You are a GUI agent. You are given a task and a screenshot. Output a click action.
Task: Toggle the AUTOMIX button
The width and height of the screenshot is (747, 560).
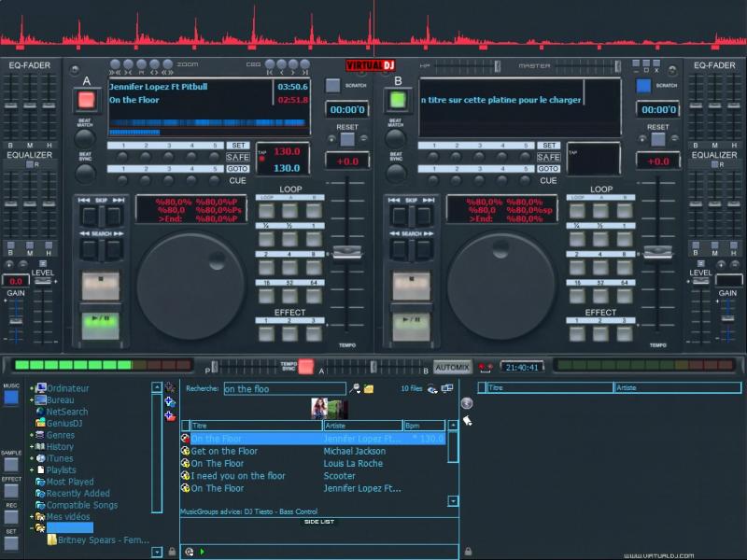click(452, 367)
